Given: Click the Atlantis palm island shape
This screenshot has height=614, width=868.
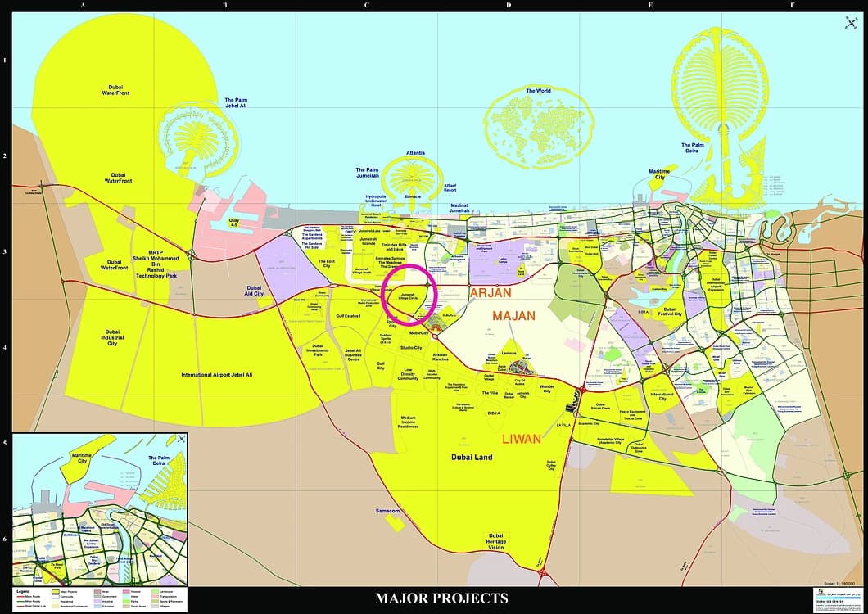Looking at the screenshot, I should pyautogui.click(x=414, y=176).
